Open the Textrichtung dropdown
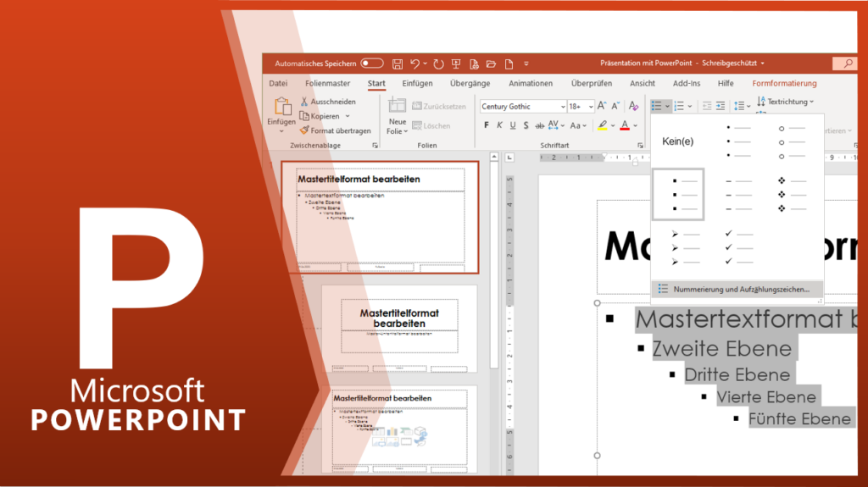Viewport: 868px width, 487px height. pos(785,102)
